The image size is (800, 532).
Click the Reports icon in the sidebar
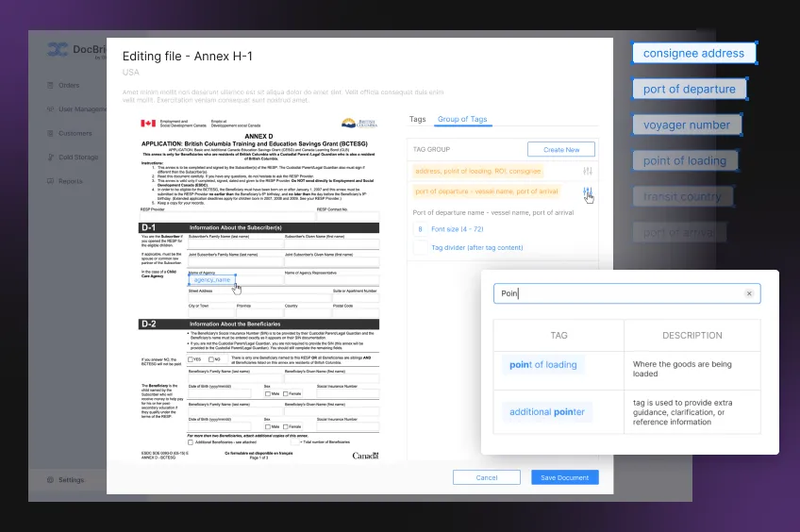pyautogui.click(x=50, y=181)
